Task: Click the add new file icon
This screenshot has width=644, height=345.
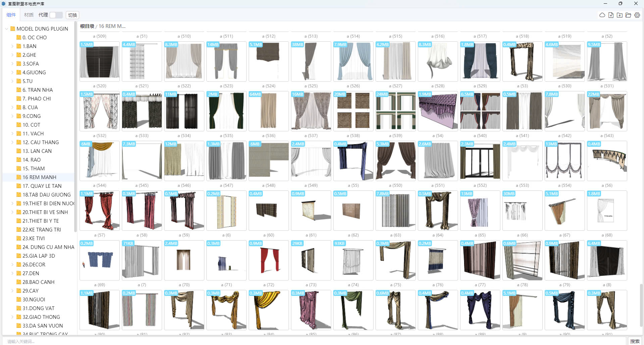Action: (x=611, y=15)
